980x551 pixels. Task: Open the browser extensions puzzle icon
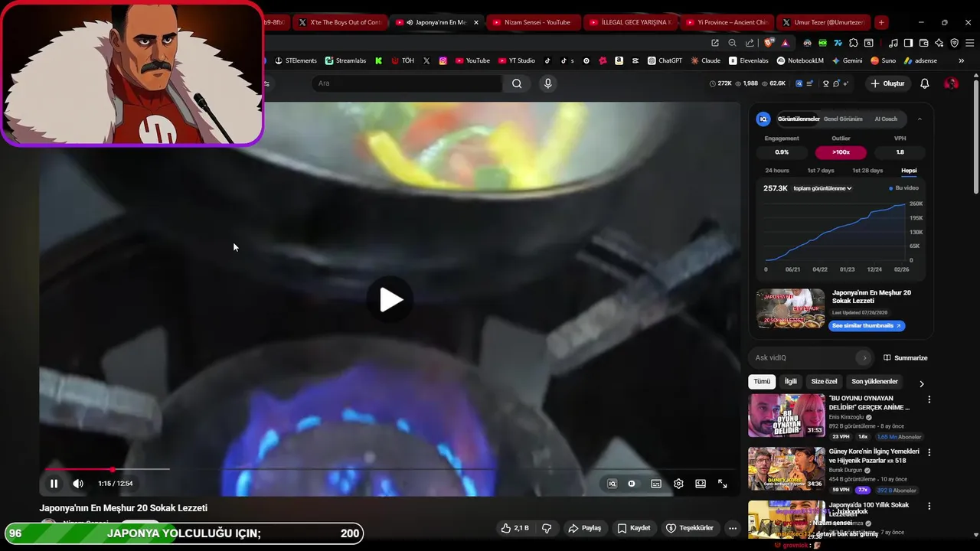pyautogui.click(x=854, y=43)
